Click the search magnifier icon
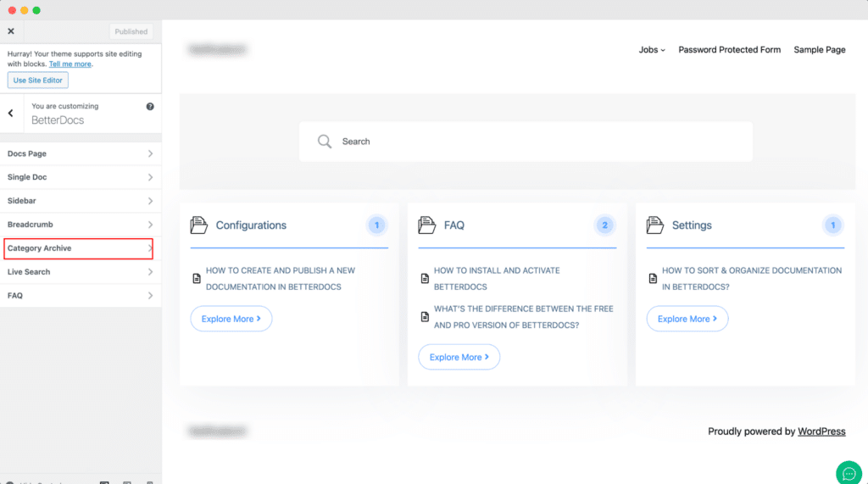The width and height of the screenshot is (868, 484). [x=325, y=142]
